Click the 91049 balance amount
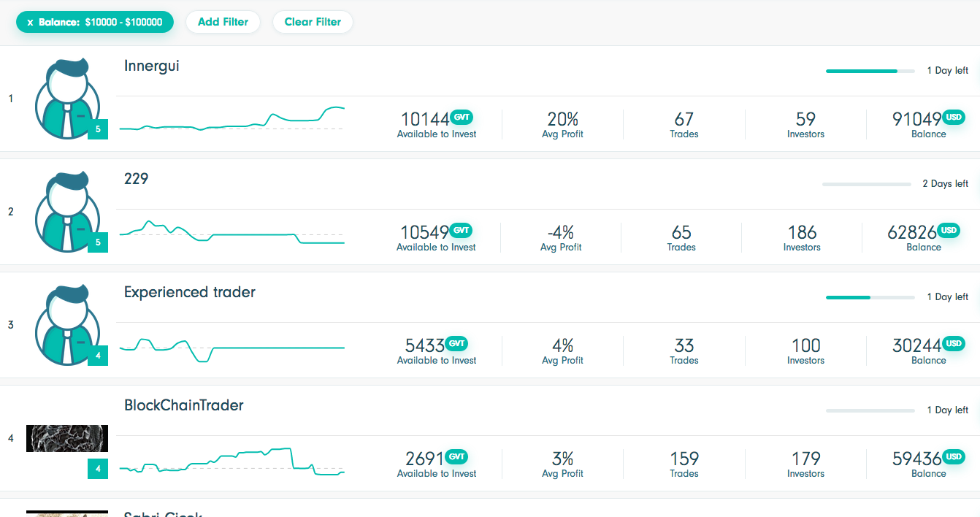The image size is (980, 517). pyautogui.click(x=917, y=119)
